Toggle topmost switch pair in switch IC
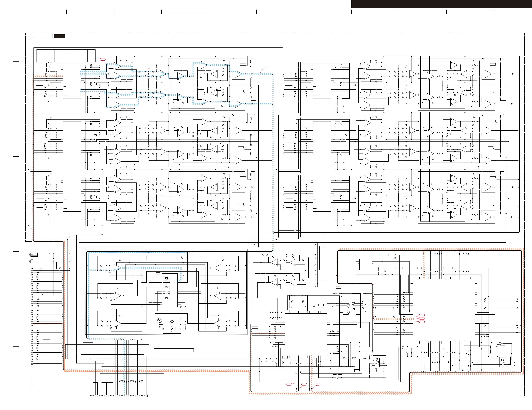This screenshot has width=532, height=410. 167,278
